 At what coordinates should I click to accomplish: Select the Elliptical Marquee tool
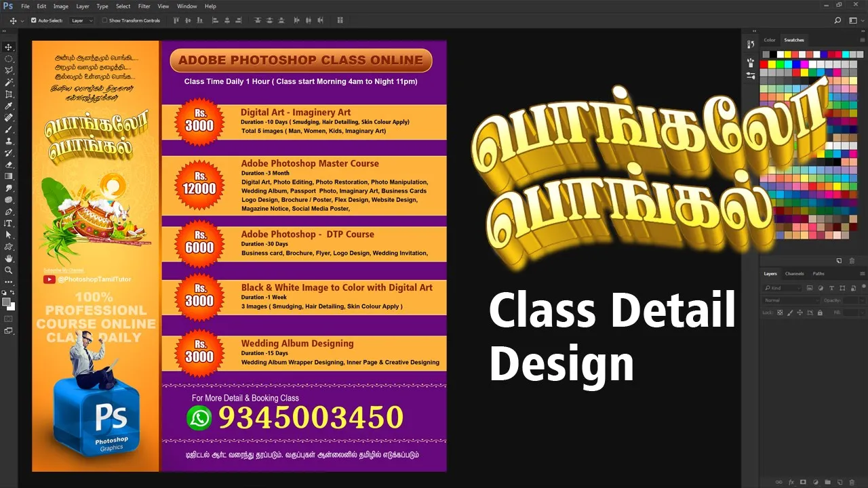9,59
